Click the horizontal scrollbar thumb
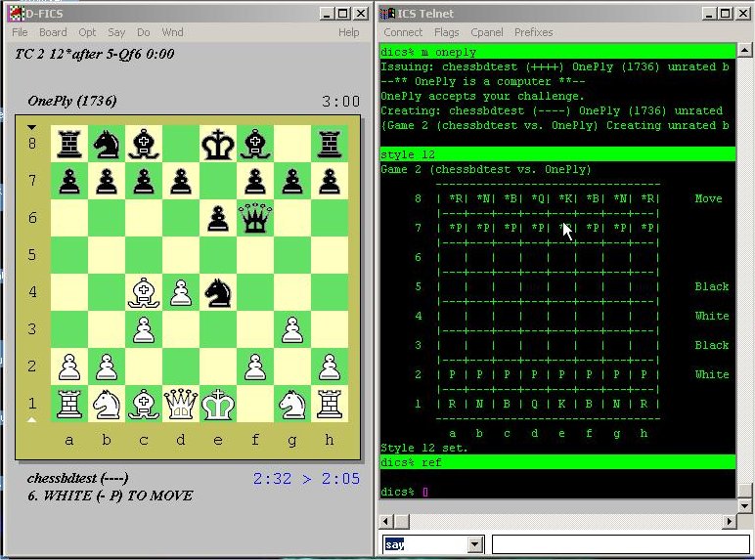This screenshot has width=755, height=560. tap(402, 522)
